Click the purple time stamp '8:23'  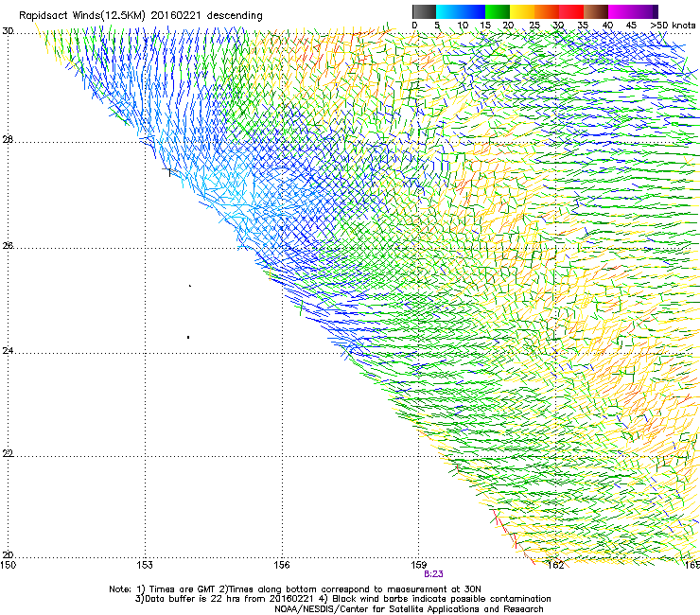[x=433, y=574]
